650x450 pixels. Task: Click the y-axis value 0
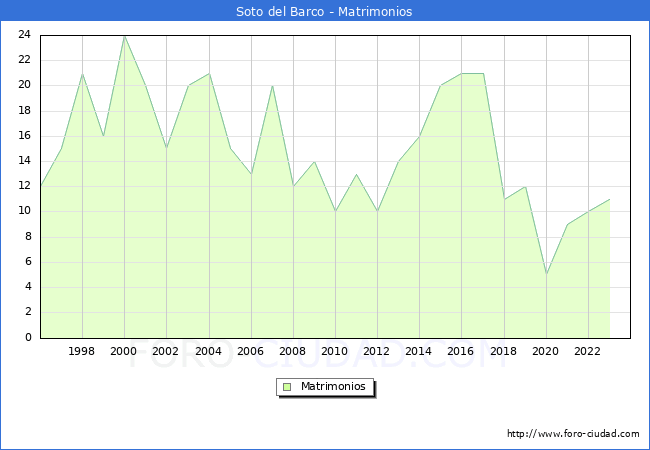coord(28,337)
